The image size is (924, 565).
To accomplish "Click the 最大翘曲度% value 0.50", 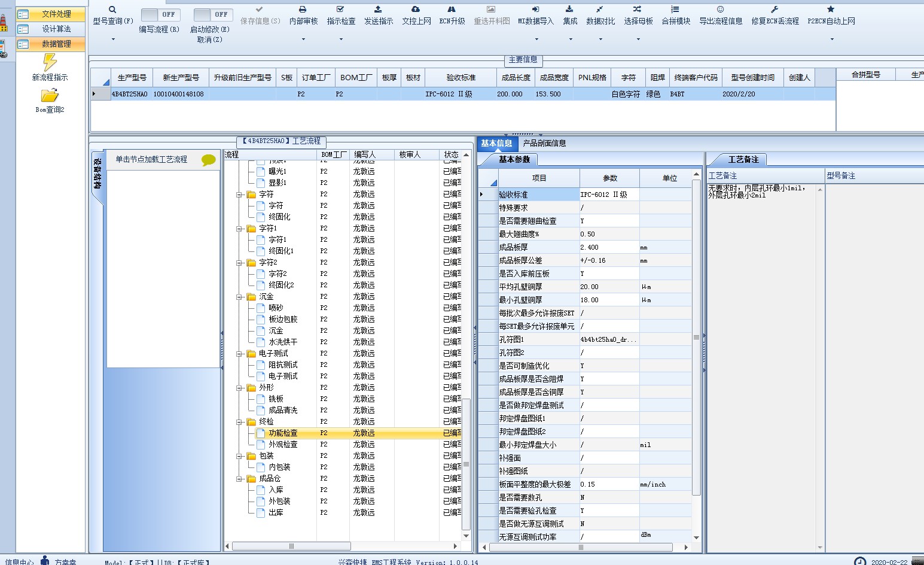I will point(609,234).
